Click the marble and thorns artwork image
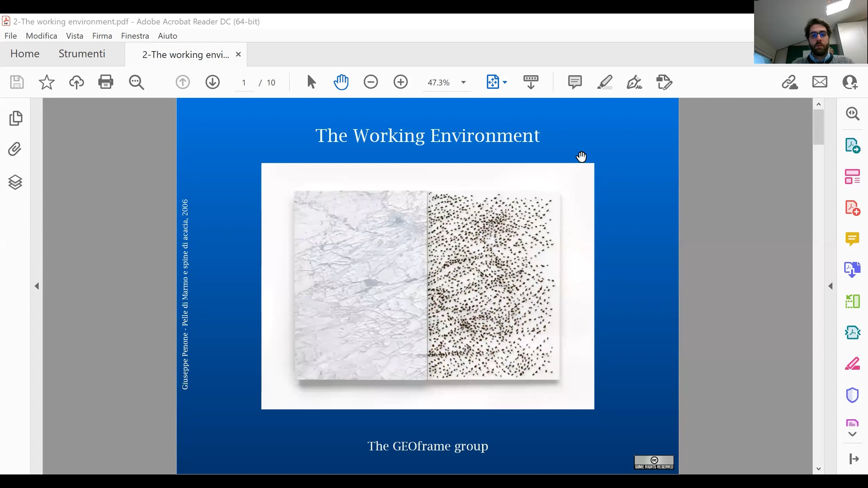 [x=427, y=286]
